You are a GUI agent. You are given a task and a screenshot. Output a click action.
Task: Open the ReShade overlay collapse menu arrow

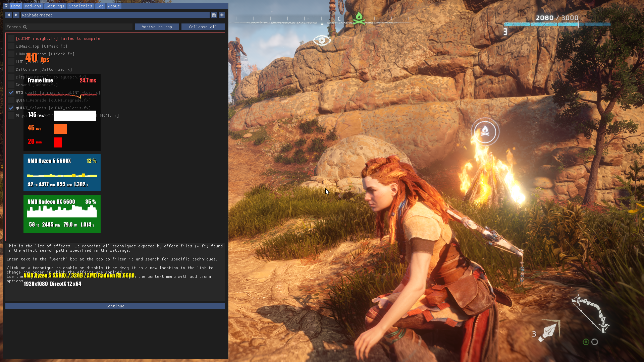[6, 6]
